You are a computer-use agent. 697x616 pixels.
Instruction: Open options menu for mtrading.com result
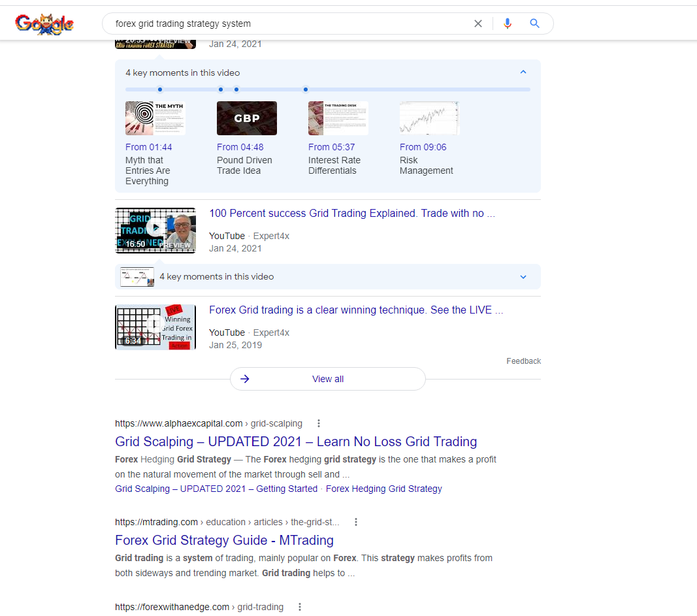355,522
